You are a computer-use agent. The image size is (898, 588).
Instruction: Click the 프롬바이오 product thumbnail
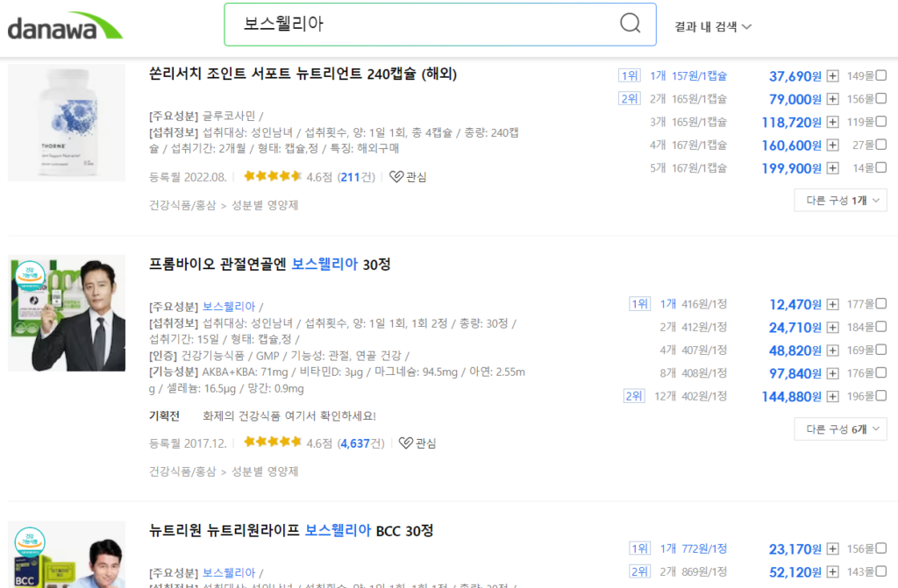pyautogui.click(x=67, y=313)
